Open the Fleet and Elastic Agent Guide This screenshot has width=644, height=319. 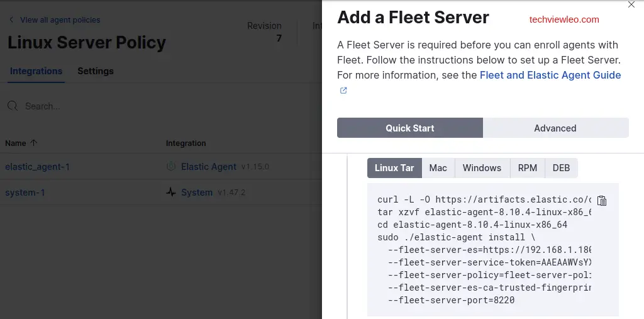[550, 76]
